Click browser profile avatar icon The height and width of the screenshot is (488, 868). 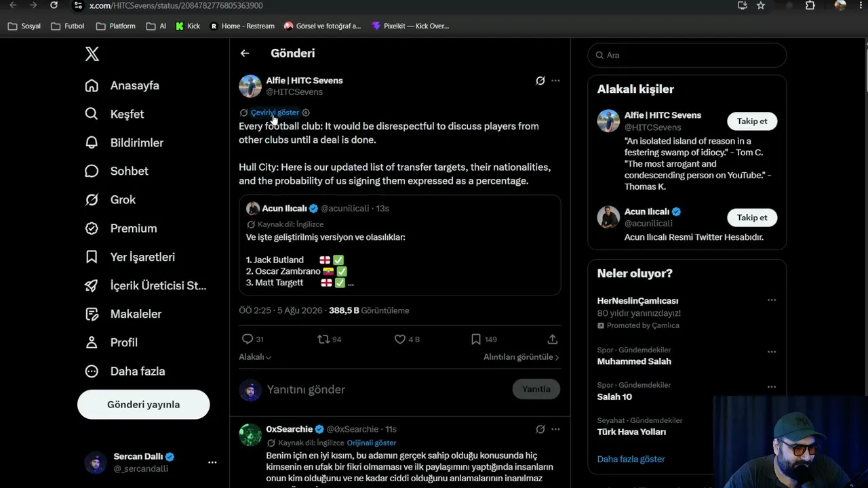click(x=840, y=5)
